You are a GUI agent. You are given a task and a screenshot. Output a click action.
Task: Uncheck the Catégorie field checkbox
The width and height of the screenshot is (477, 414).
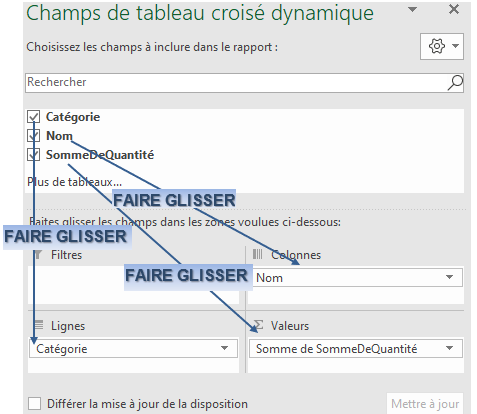(33, 117)
